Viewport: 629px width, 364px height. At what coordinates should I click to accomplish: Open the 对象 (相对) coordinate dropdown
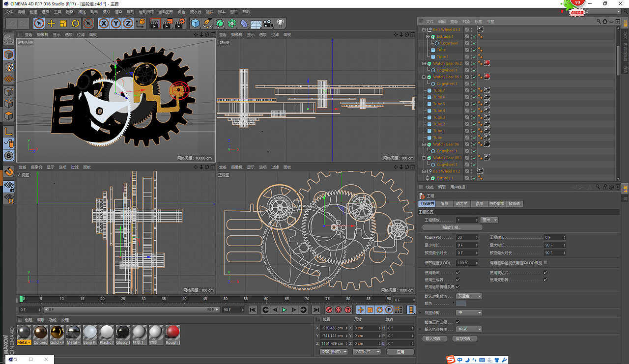tap(334, 352)
